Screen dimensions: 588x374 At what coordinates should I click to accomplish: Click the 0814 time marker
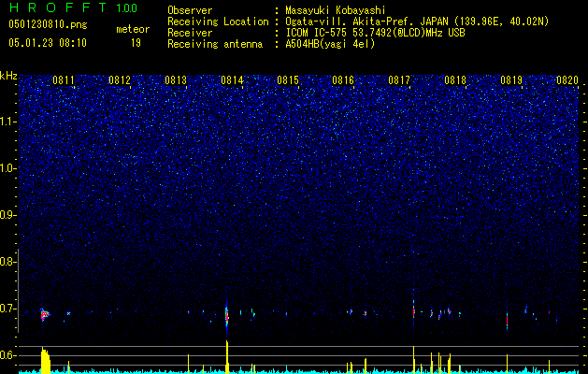(232, 80)
